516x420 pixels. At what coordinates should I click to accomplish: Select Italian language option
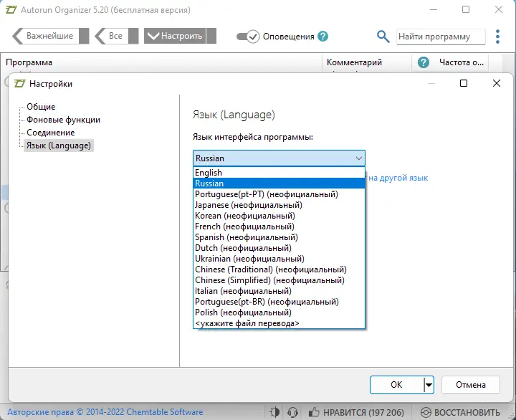click(279, 291)
